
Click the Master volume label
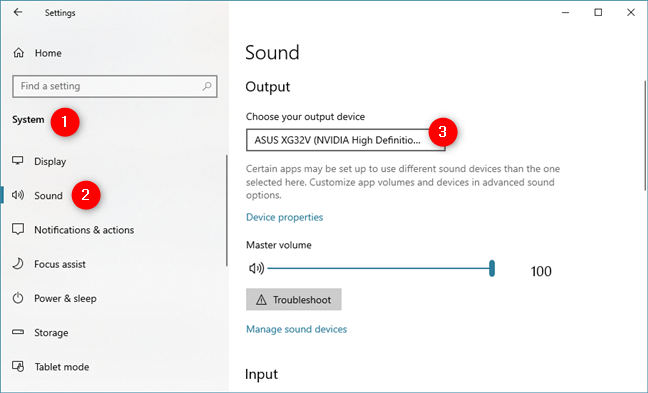point(279,245)
